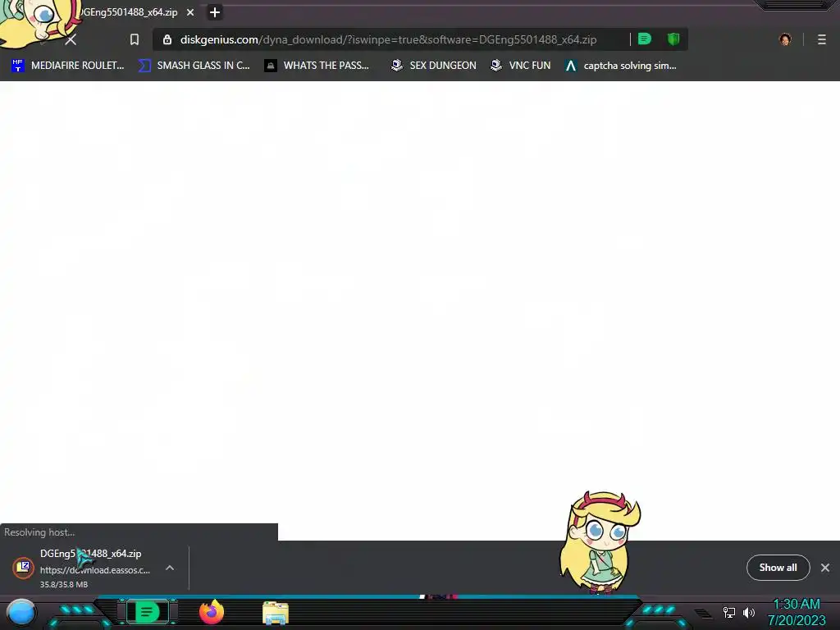840x630 pixels.
Task: Click Show all downloads button
Action: (778, 568)
